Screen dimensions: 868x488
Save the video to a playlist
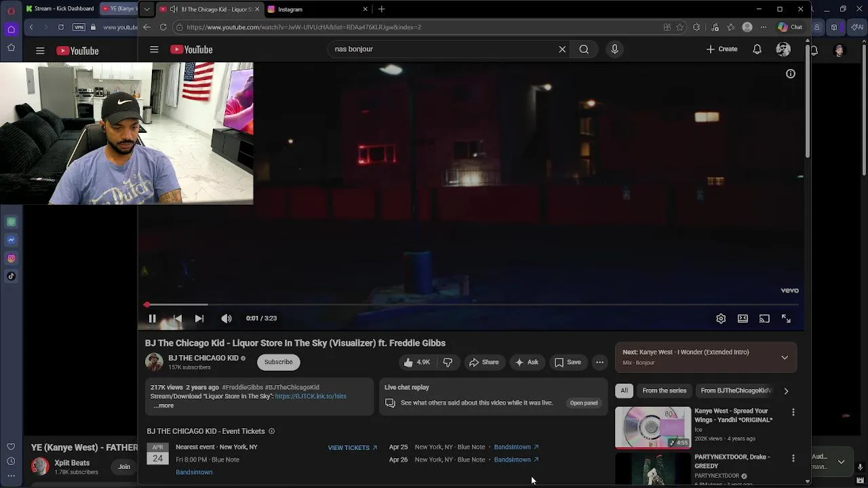tap(568, 363)
